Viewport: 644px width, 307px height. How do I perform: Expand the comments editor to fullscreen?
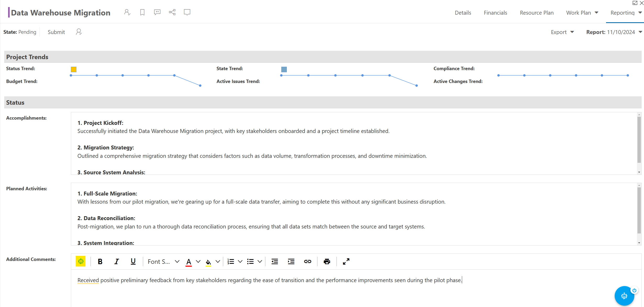tap(346, 261)
